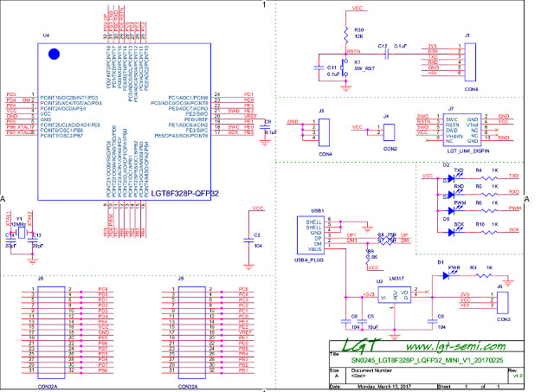
Task: Select capacitor C6 104 at regulator input
Action: pyautogui.click(x=345, y=322)
